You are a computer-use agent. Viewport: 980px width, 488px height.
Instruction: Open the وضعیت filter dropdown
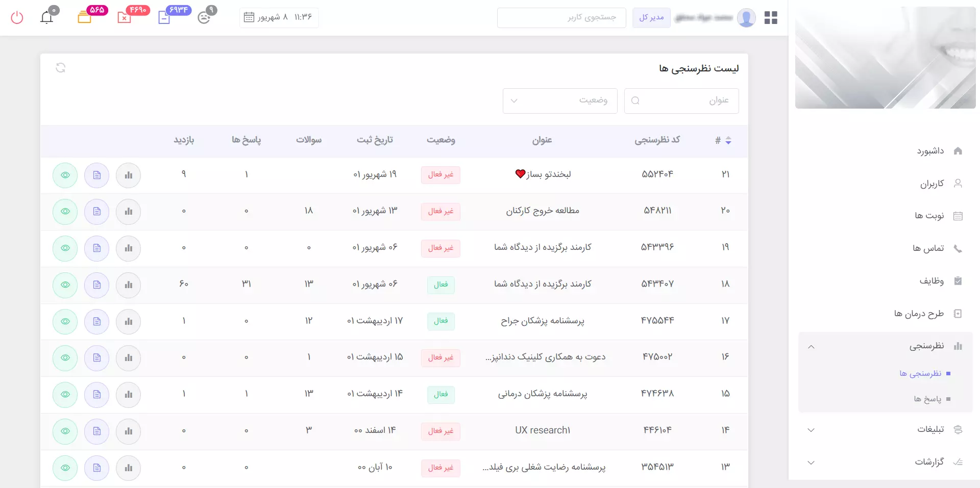[560, 100]
